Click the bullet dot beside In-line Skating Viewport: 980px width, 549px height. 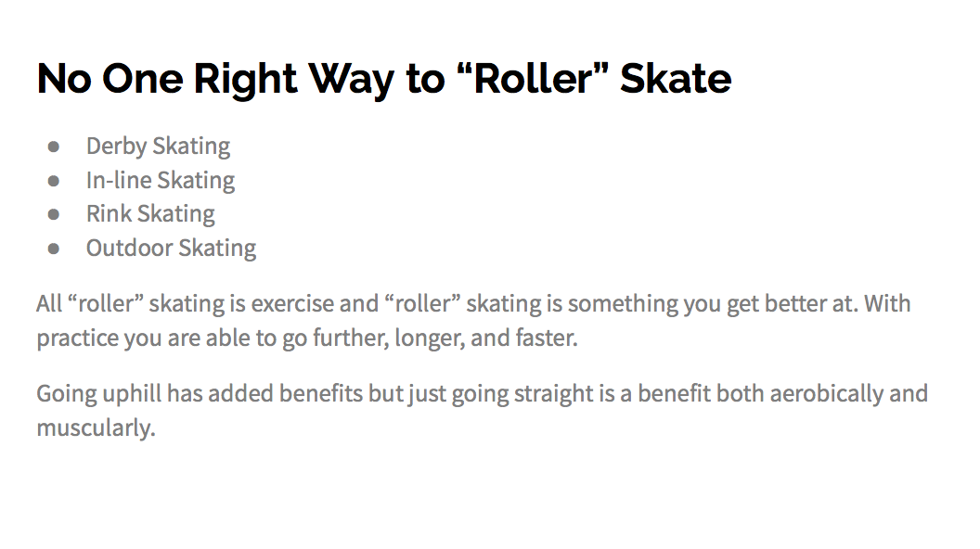pos(54,182)
